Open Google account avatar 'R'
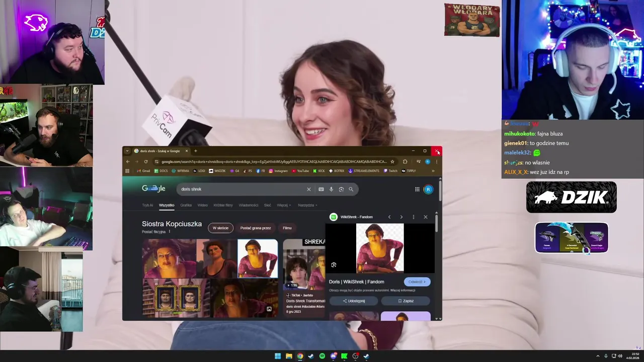 click(x=428, y=189)
